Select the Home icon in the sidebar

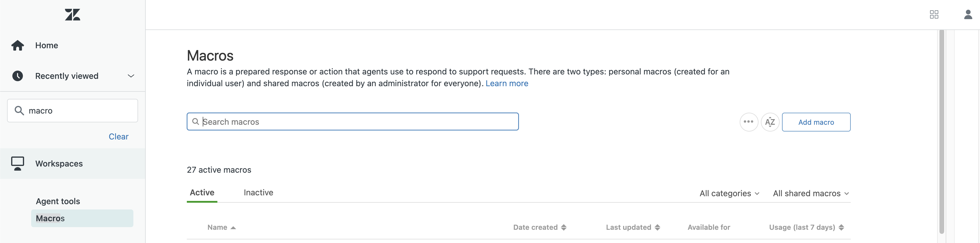click(x=17, y=45)
